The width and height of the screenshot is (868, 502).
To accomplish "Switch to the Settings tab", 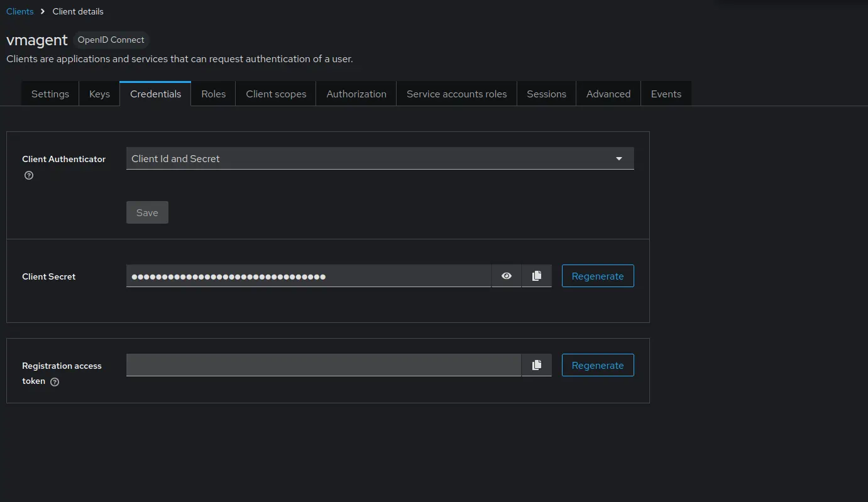I will [50, 94].
